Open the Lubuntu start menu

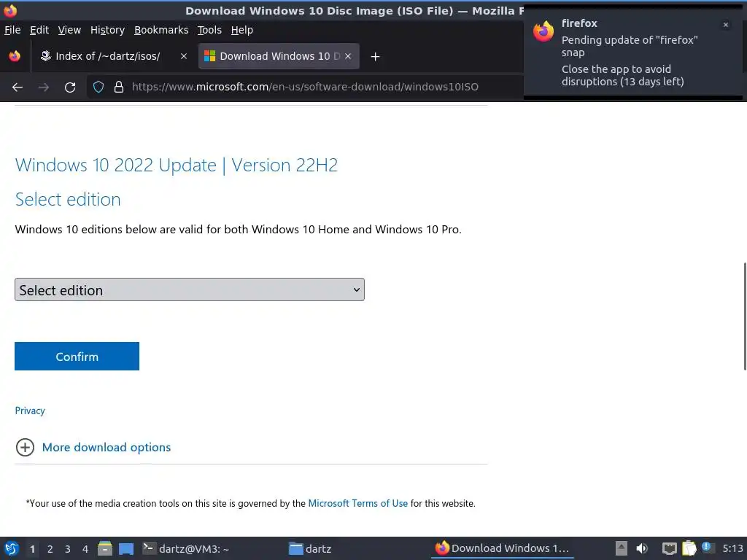[x=12, y=548]
